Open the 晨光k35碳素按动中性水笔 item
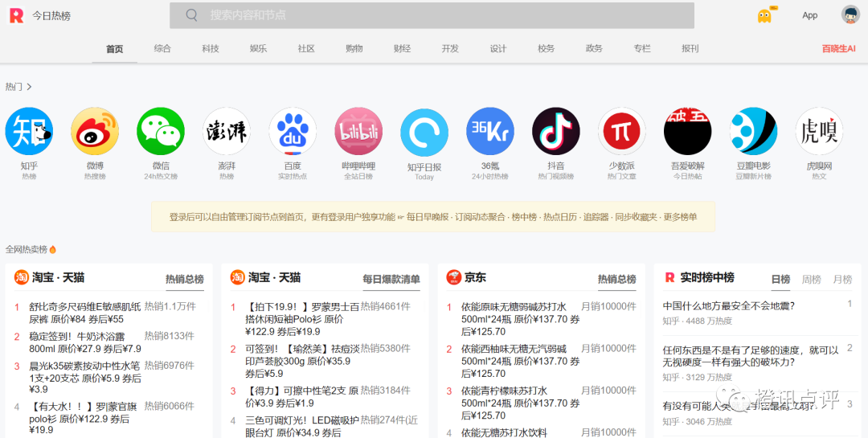868x438 pixels. 85,379
